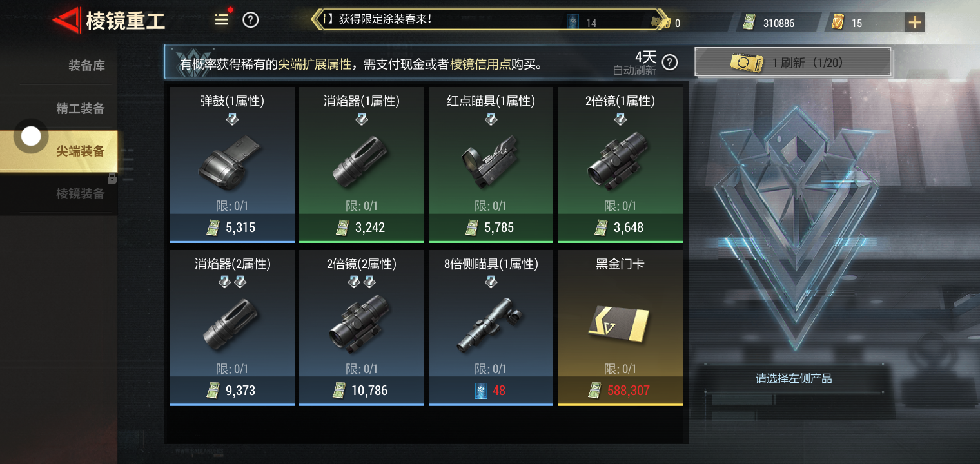
Task: Click the 1刷新 (1/20) refresh button
Action: click(793, 63)
